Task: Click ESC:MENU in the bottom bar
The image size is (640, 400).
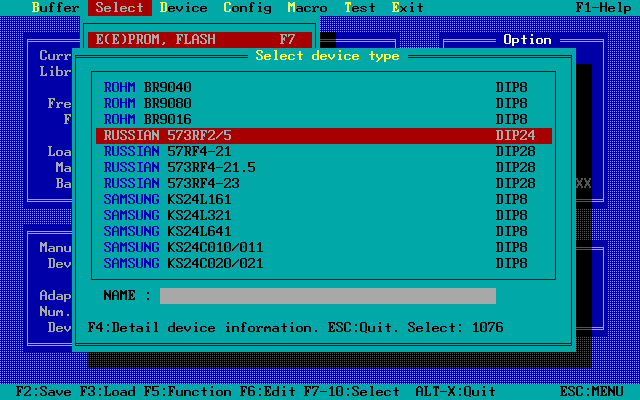Action: click(x=591, y=391)
